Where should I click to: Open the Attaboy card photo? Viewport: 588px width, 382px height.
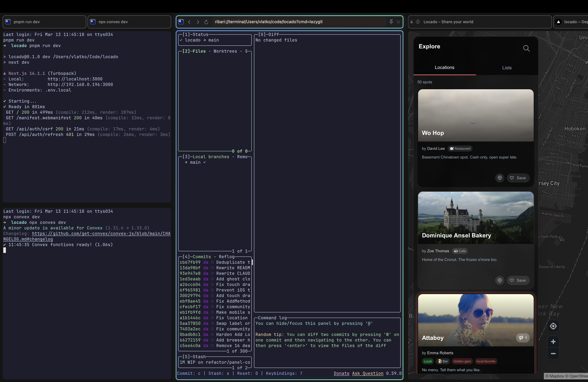tap(476, 320)
